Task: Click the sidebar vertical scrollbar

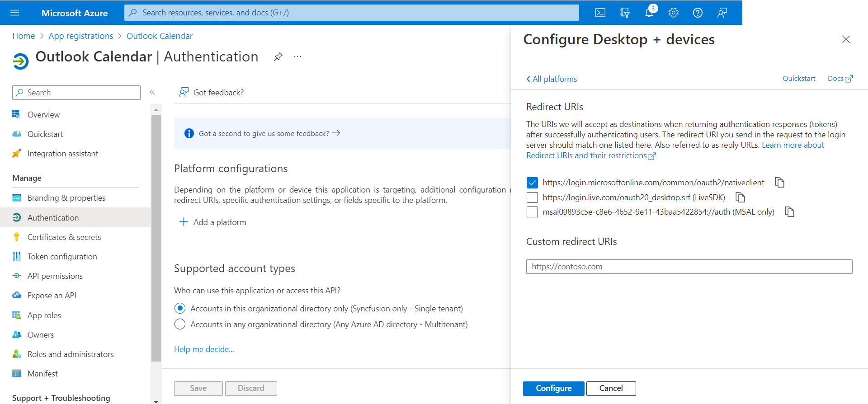Action: pos(156,235)
